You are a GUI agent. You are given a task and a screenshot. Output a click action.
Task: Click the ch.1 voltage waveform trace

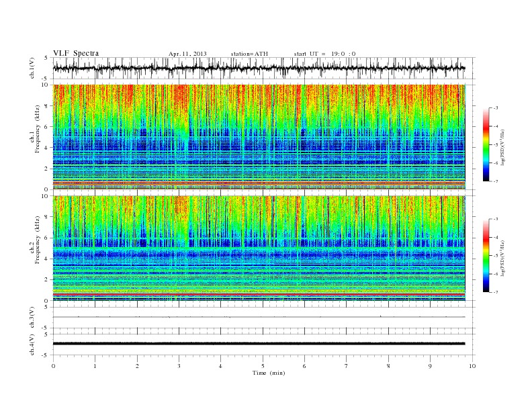click(x=259, y=68)
